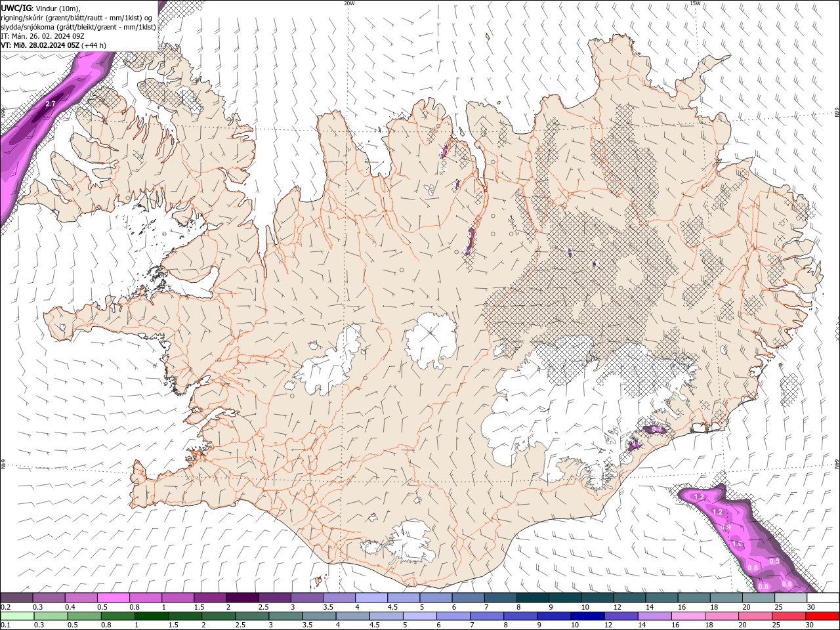Select the white 30 swatch in the upper legend
Viewport: 840px width, 630px height.
[x=823, y=598]
